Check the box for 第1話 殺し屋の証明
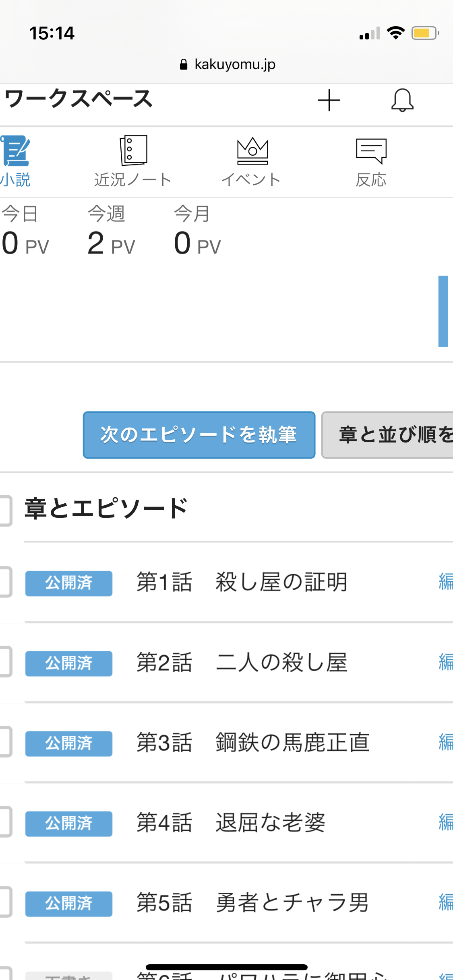This screenshot has height=980, width=453. (5, 582)
